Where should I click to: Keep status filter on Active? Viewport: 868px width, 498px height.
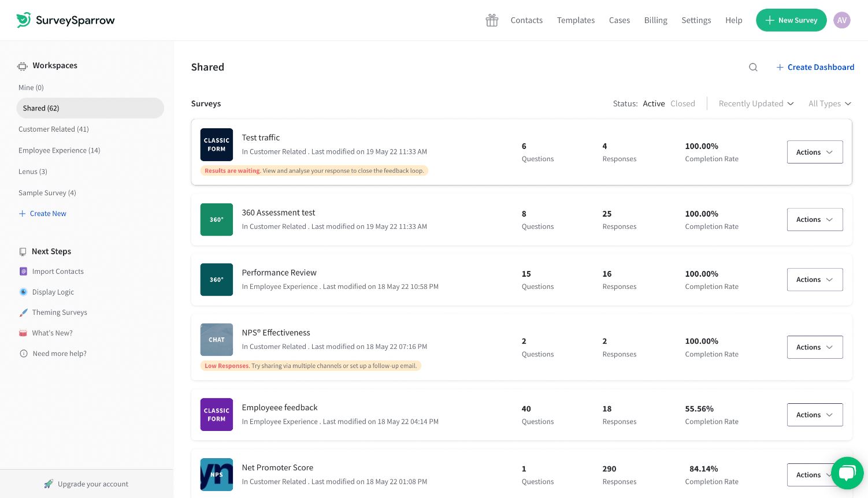click(654, 103)
